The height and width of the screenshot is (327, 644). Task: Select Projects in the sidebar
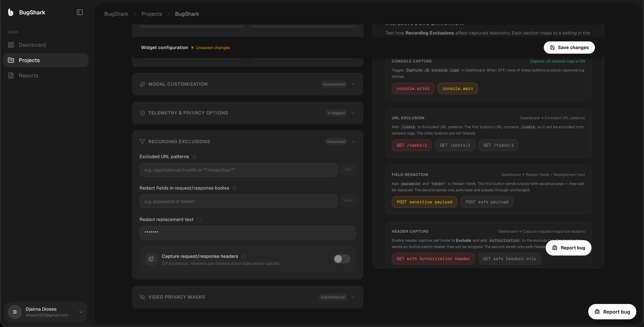pos(46,60)
